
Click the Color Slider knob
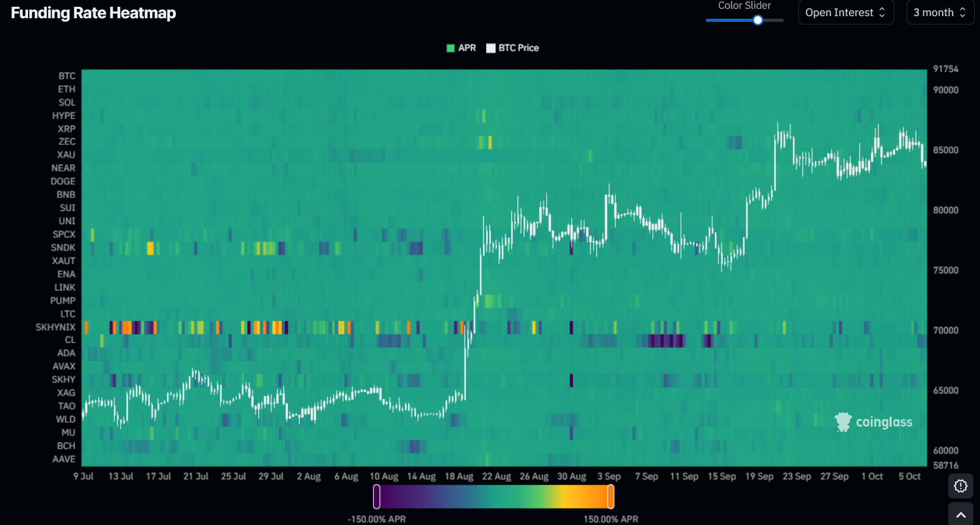[758, 20]
